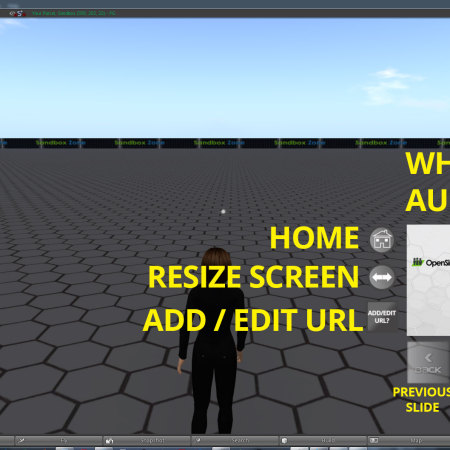This screenshot has width=450, height=450.
Task: Click the yellow HOME label
Action: [314, 238]
